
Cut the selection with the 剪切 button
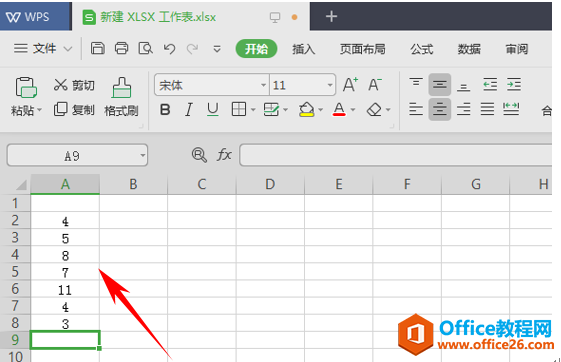point(74,85)
